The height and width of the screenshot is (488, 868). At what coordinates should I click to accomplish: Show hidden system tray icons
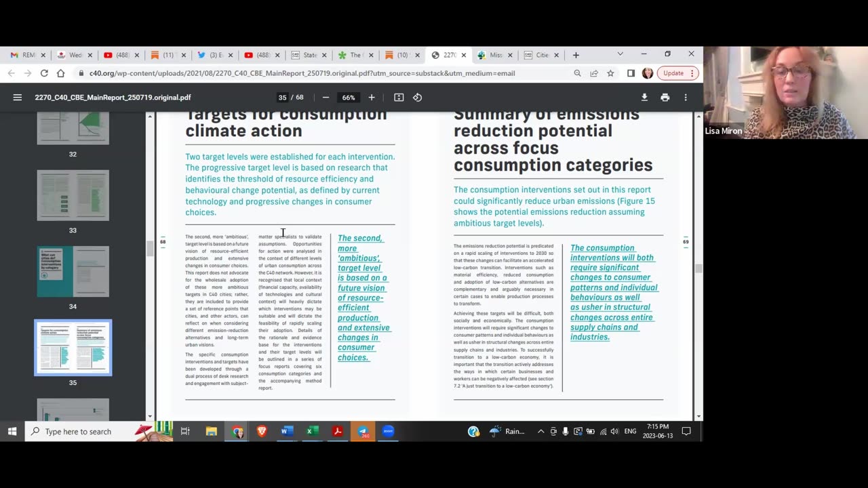540,431
